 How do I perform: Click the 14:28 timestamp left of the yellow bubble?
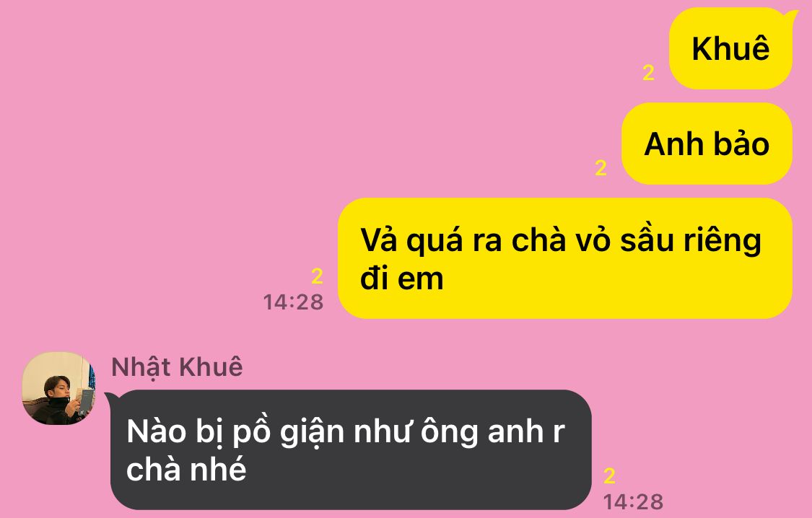pyautogui.click(x=294, y=302)
